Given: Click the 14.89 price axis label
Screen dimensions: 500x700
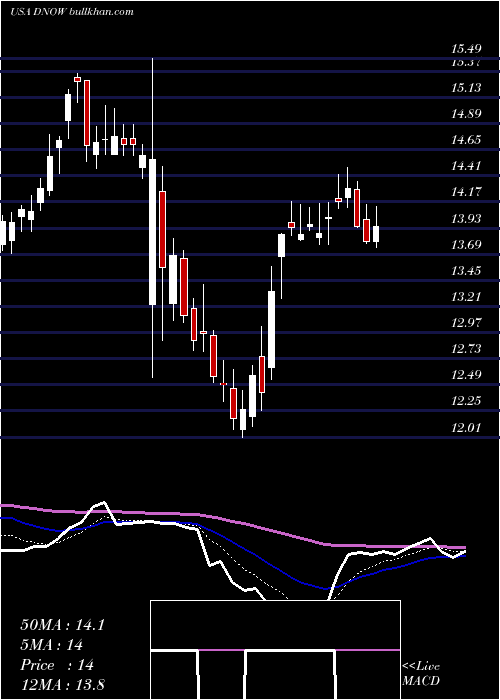Looking at the screenshot, I should (x=467, y=114).
